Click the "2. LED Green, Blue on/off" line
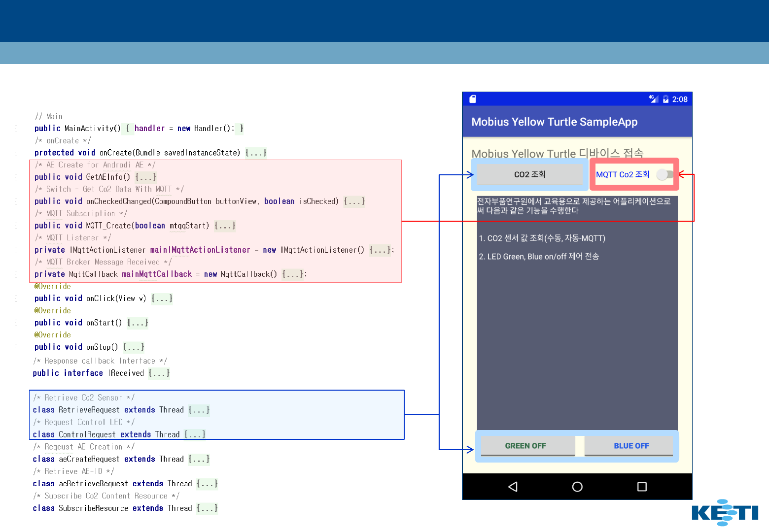 click(539, 256)
